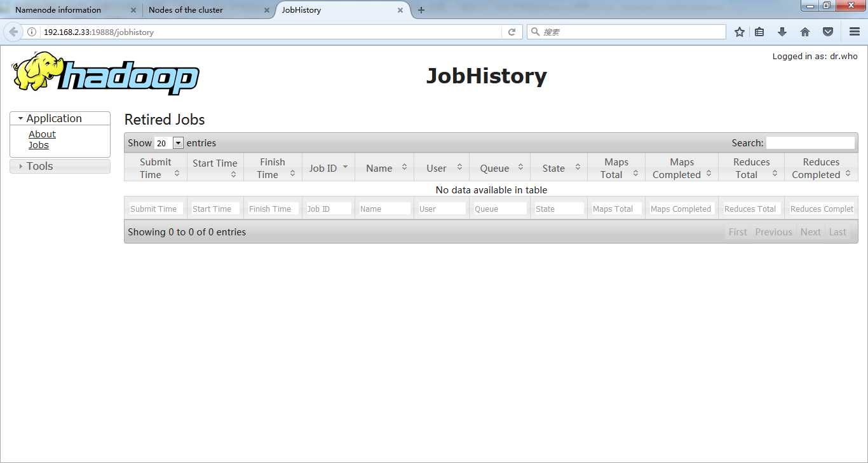Sort by Start Time column arrows

(233, 174)
